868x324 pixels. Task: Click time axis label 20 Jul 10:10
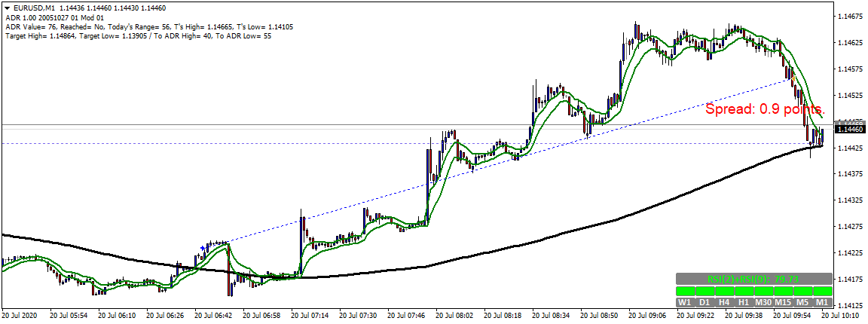click(x=842, y=315)
